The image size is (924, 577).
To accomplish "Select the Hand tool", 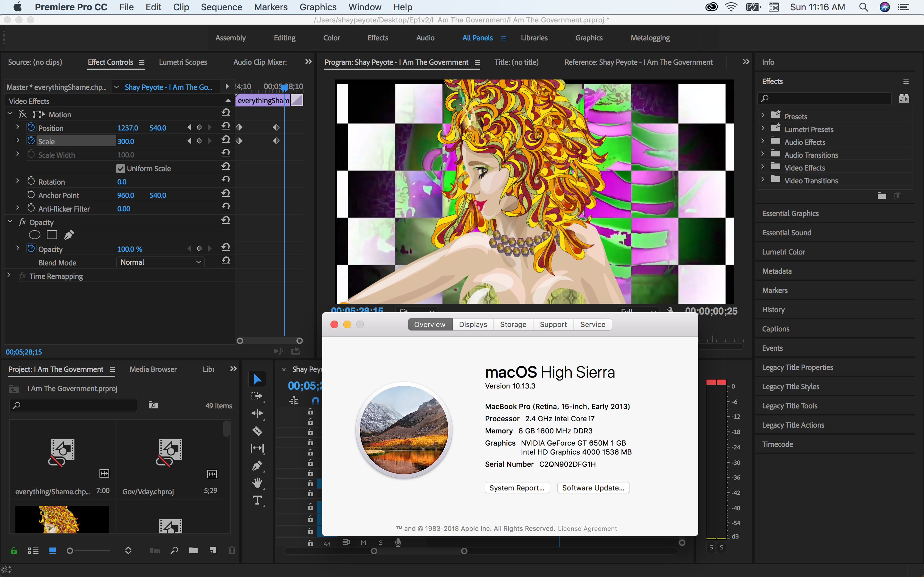I will pyautogui.click(x=257, y=483).
